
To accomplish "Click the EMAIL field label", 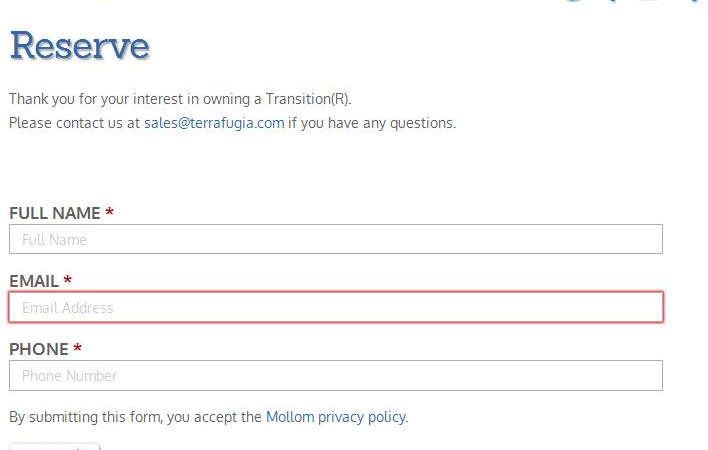I will pyautogui.click(x=34, y=281).
